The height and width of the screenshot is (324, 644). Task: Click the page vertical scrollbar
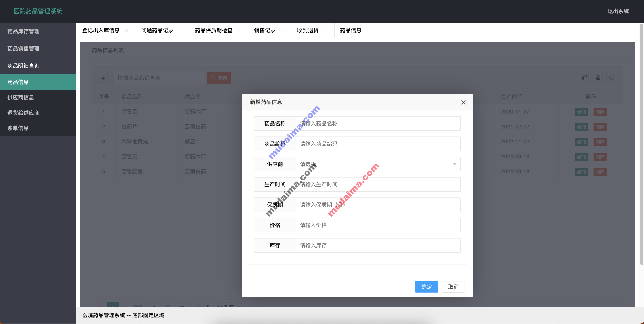[642, 144]
